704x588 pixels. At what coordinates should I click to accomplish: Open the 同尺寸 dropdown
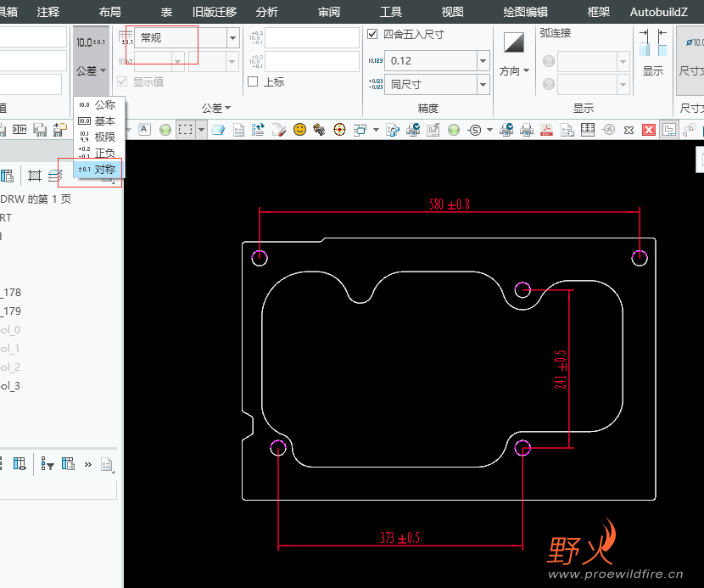[x=483, y=85]
